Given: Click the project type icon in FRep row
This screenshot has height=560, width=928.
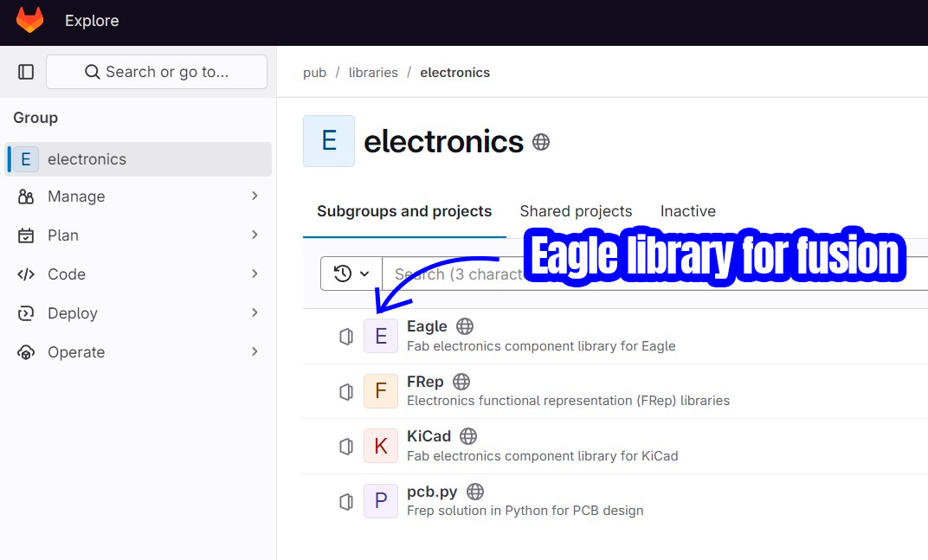Looking at the screenshot, I should [x=346, y=391].
